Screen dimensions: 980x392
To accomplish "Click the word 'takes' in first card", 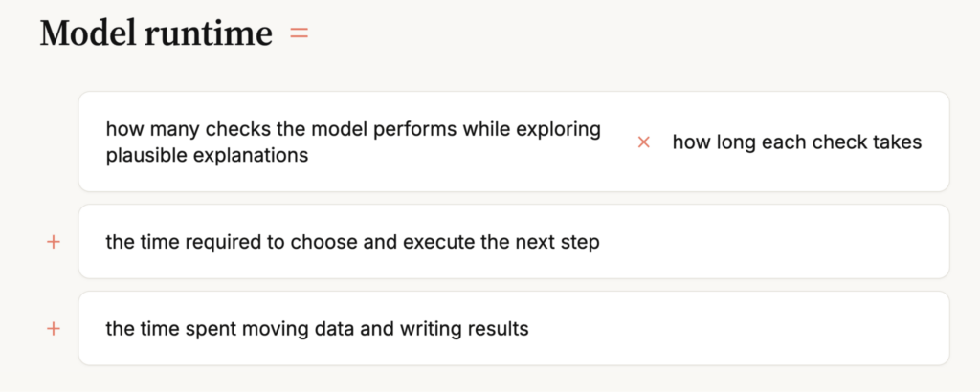I will point(897,142).
